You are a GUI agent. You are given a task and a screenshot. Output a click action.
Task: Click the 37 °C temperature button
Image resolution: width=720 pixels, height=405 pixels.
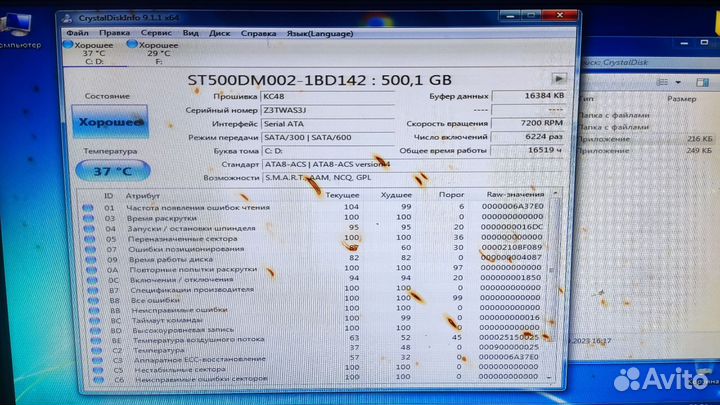113,171
